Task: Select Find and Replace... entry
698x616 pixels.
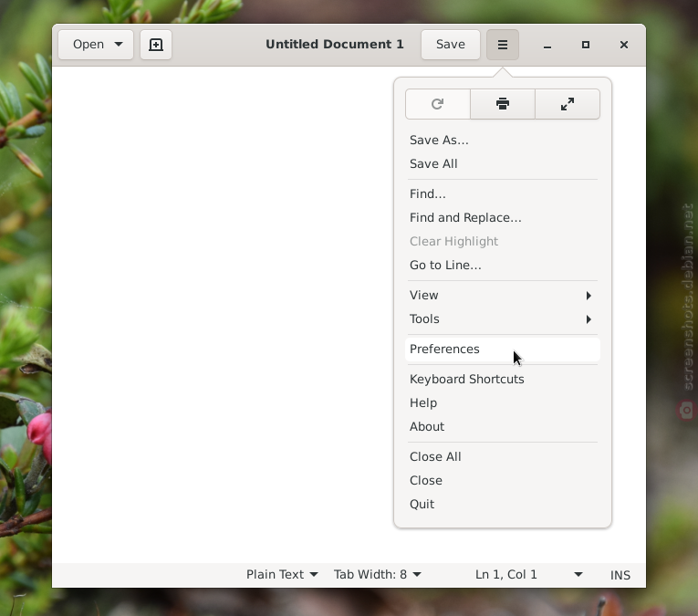Action: [x=503, y=217]
